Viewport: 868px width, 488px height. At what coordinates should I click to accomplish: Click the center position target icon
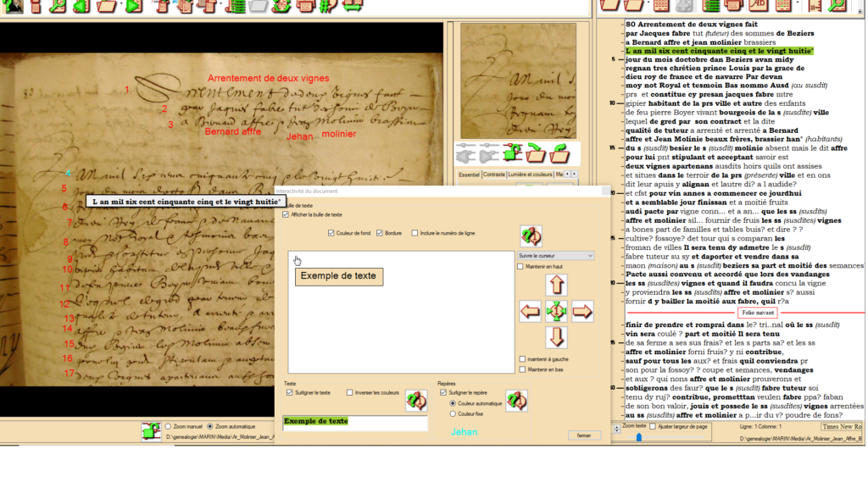point(556,312)
